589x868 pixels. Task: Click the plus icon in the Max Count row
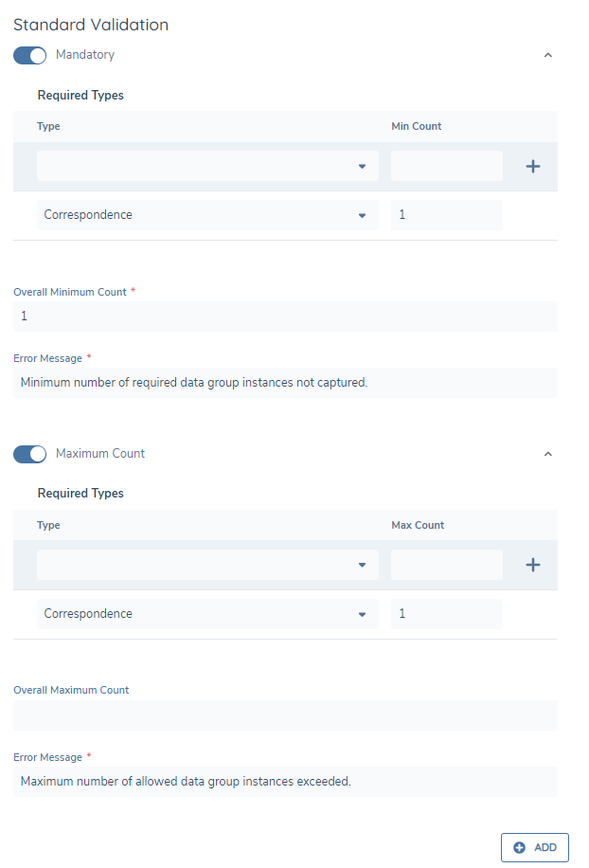point(532,565)
